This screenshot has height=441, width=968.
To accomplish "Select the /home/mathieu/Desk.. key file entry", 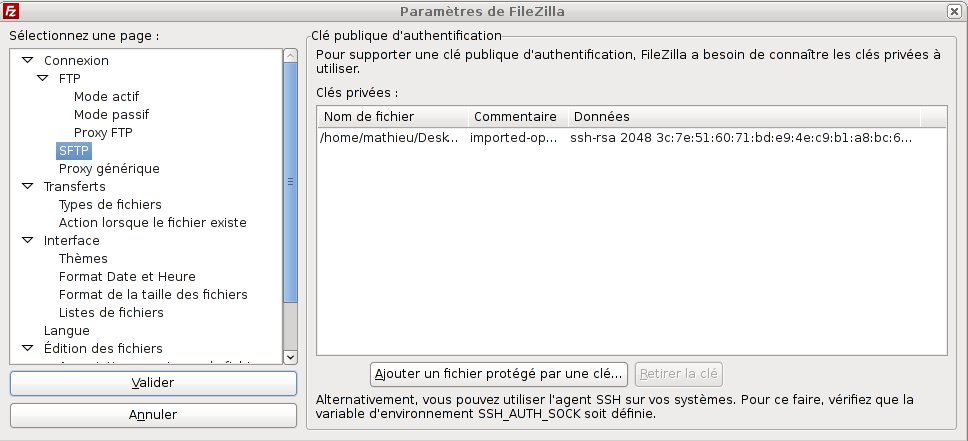I will coord(390,137).
